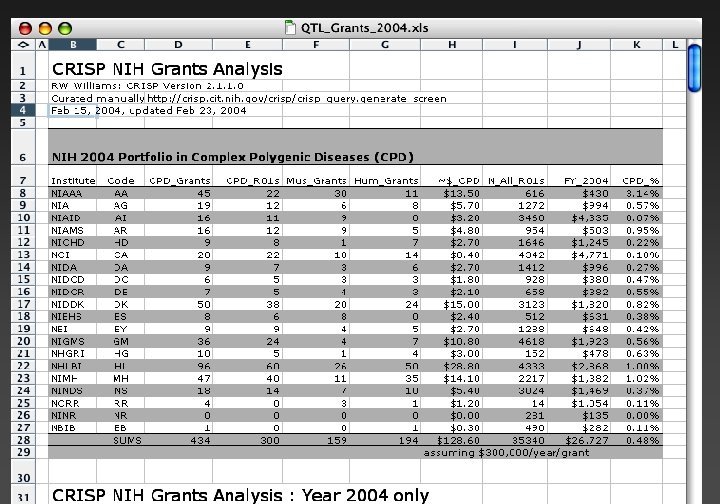
Task: Click the 'Institute' column label
Action: 73,181
